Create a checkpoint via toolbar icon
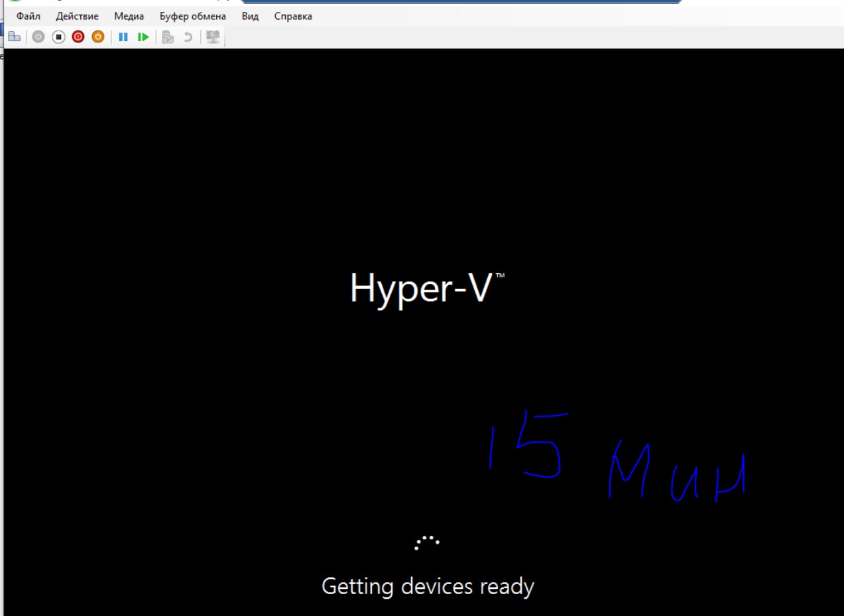This screenshot has height=616, width=844. [168, 37]
